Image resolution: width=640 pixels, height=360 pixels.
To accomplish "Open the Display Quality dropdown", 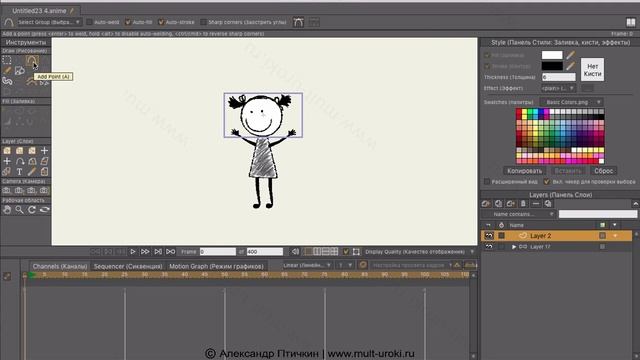I will pos(420,252).
